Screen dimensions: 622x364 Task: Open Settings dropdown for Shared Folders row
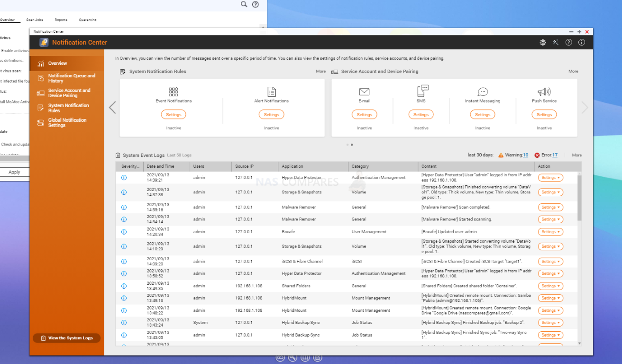tap(550, 286)
